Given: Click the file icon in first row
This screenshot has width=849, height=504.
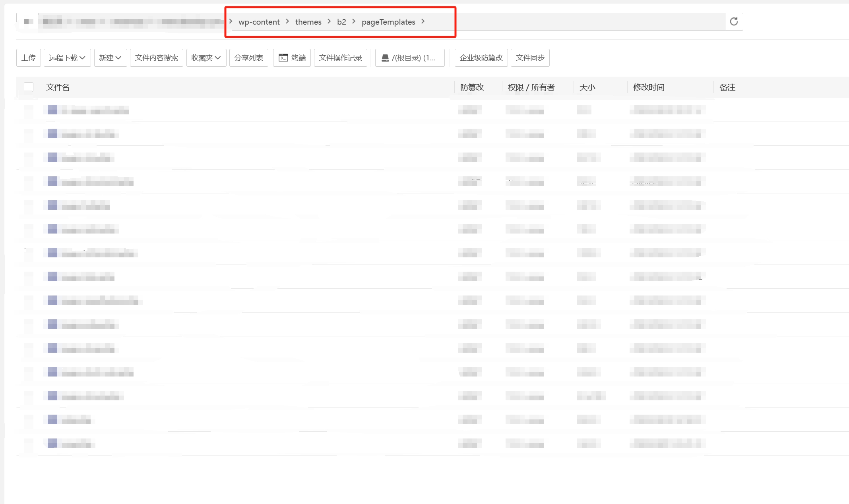Looking at the screenshot, I should coord(52,110).
